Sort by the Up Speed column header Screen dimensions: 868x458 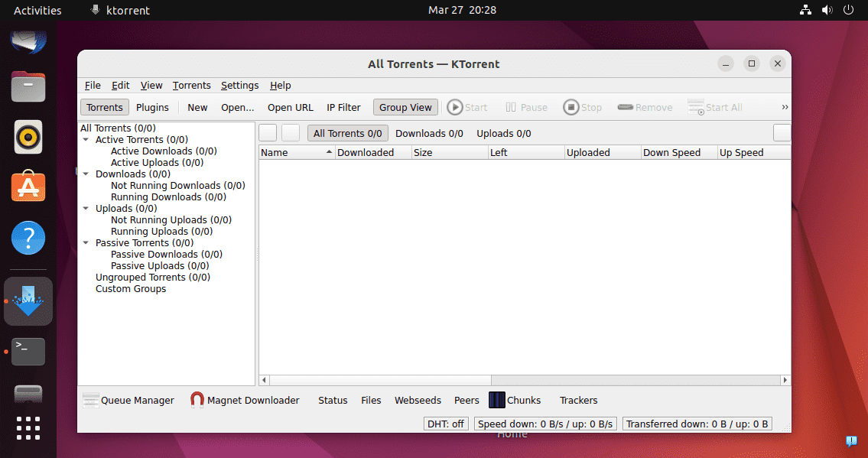(753, 153)
